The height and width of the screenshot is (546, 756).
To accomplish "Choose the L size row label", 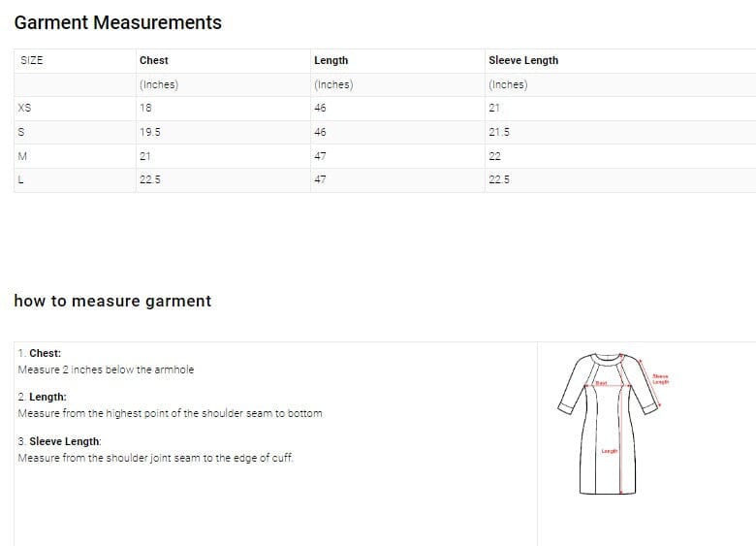I will [x=20, y=179].
